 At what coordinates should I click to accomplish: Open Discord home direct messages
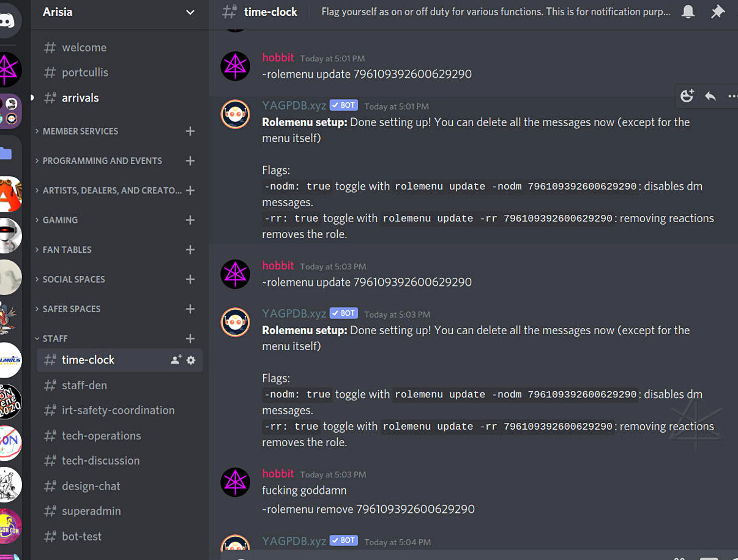pos(9,21)
